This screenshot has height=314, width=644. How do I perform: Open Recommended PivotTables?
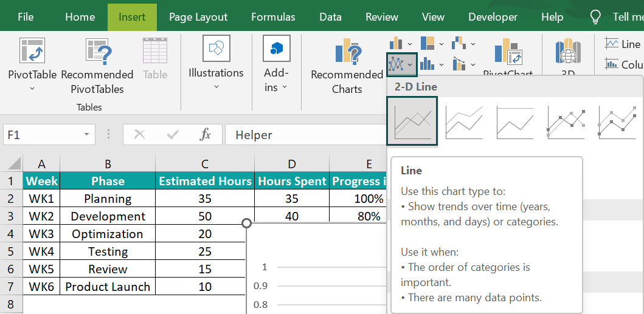pos(97,66)
